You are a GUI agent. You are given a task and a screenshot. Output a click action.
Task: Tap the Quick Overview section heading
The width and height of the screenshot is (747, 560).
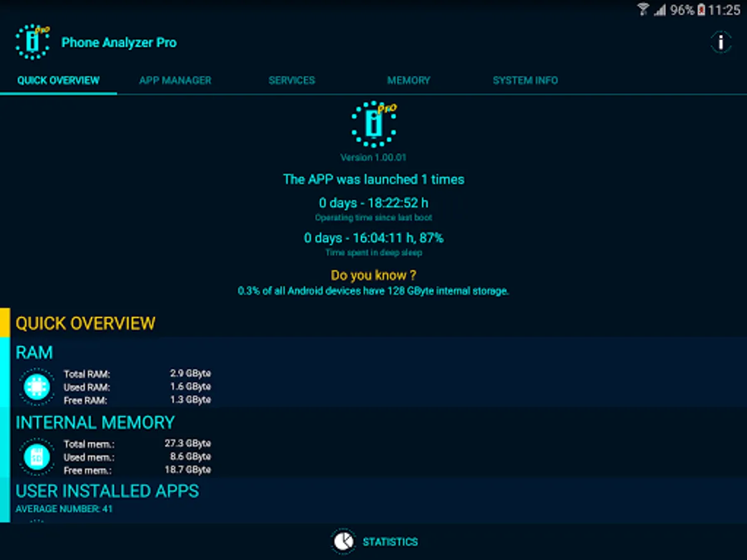click(85, 323)
